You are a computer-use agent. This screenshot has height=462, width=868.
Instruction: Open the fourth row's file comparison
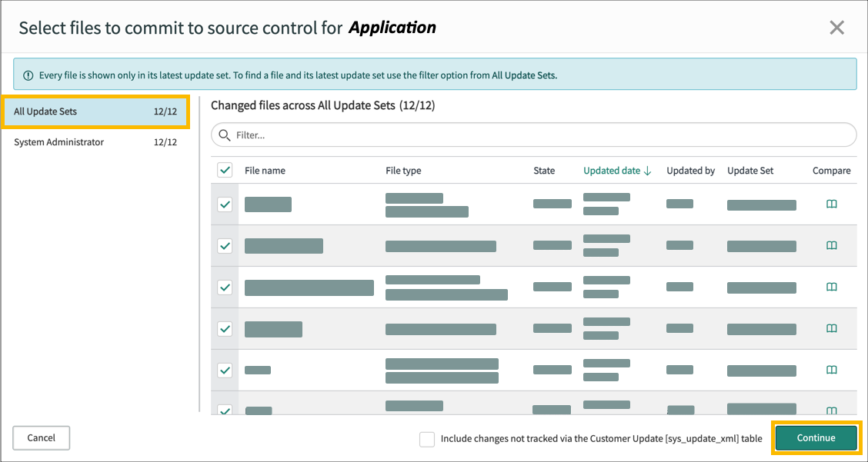[832, 328]
